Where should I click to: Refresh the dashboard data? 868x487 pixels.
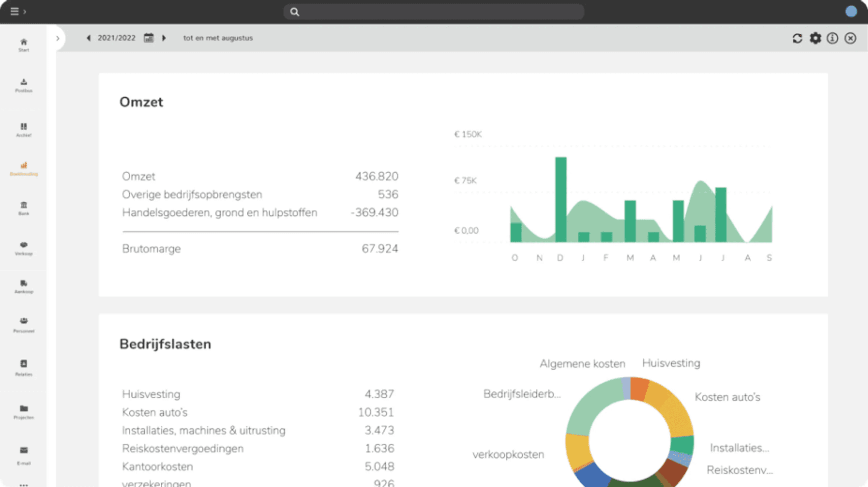coord(797,38)
